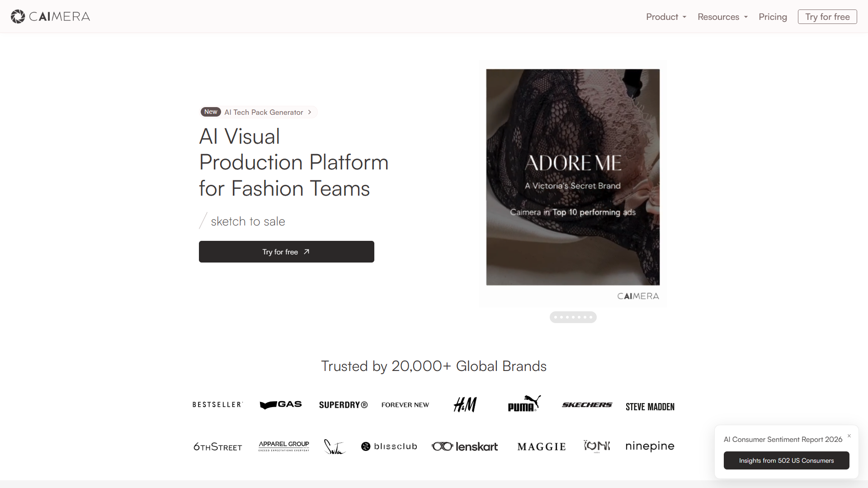The width and height of the screenshot is (868, 488).
Task: Click the AI Consumer Sentiment Report 2026 title
Action: [783, 439]
